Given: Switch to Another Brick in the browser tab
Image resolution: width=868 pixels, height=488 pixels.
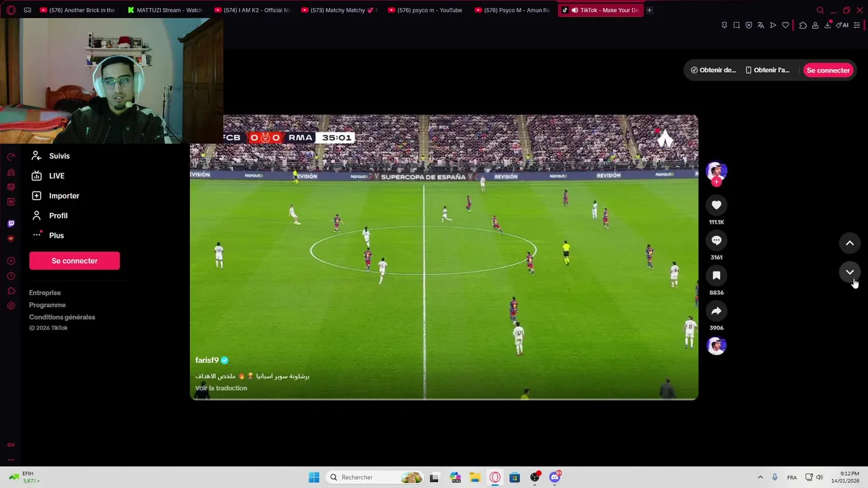Looking at the screenshot, I should (77, 10).
